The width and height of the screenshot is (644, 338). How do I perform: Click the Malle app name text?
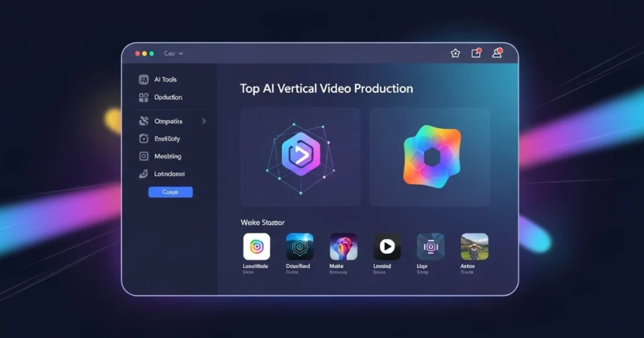(336, 266)
